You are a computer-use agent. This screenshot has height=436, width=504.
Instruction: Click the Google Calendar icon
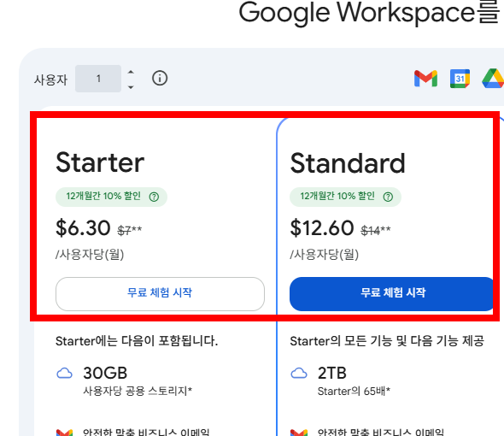pyautogui.click(x=460, y=79)
